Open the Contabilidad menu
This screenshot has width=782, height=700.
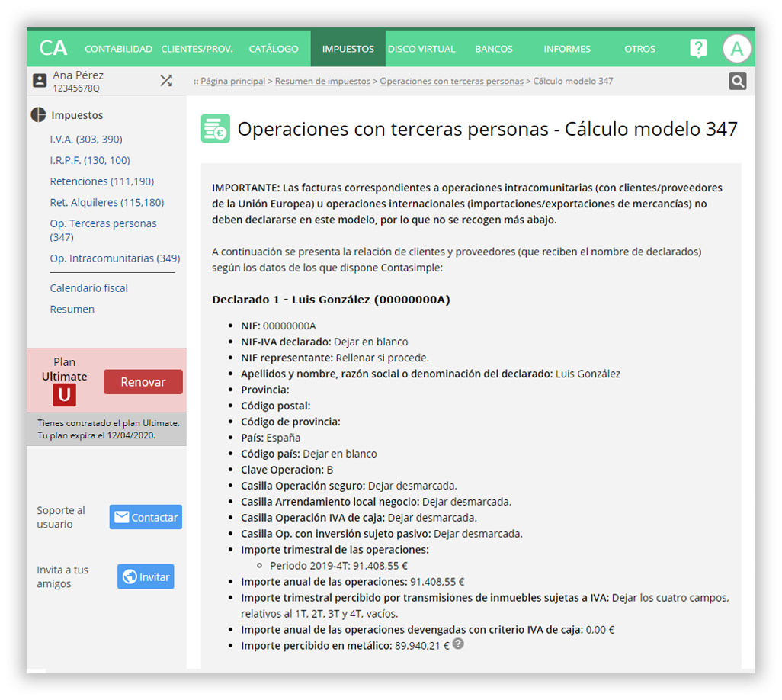pyautogui.click(x=118, y=49)
